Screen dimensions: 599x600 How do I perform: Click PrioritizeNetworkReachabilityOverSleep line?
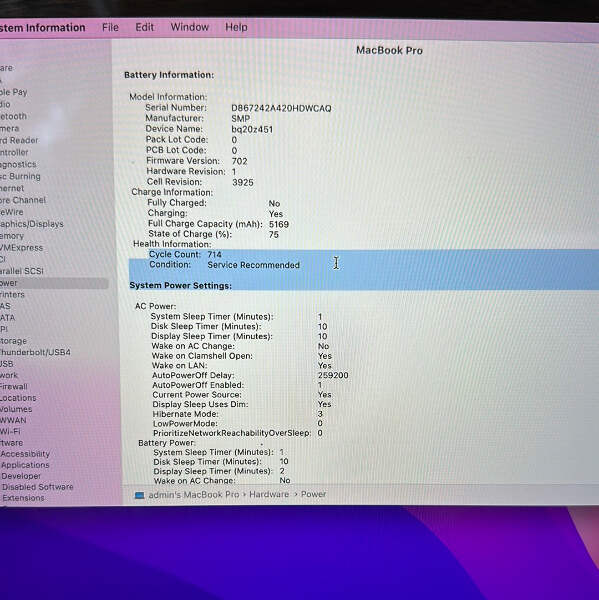238,433
